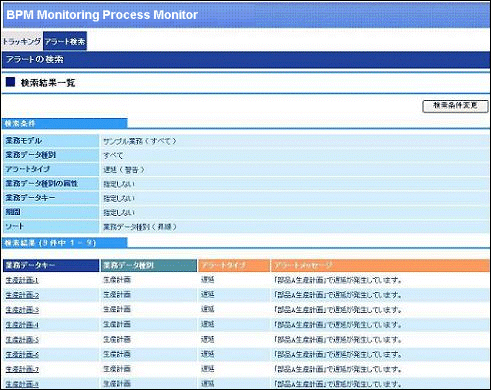
Task: Click the すべて value for 業務データ種別
Action: click(x=113, y=156)
